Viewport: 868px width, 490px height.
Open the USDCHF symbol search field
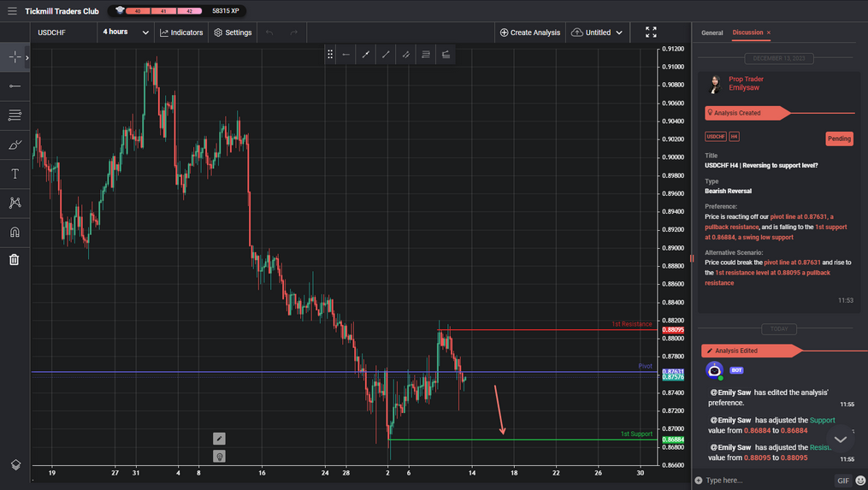click(x=63, y=32)
